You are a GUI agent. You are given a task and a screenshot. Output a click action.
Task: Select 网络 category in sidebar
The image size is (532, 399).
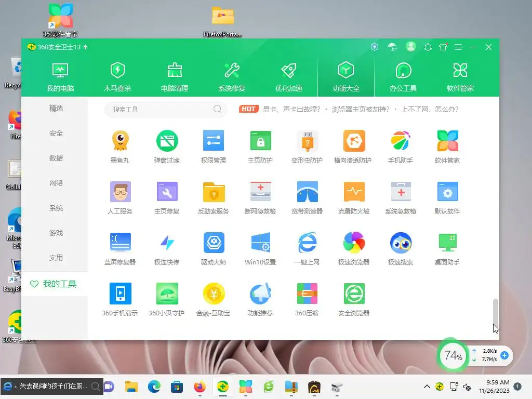pos(56,183)
